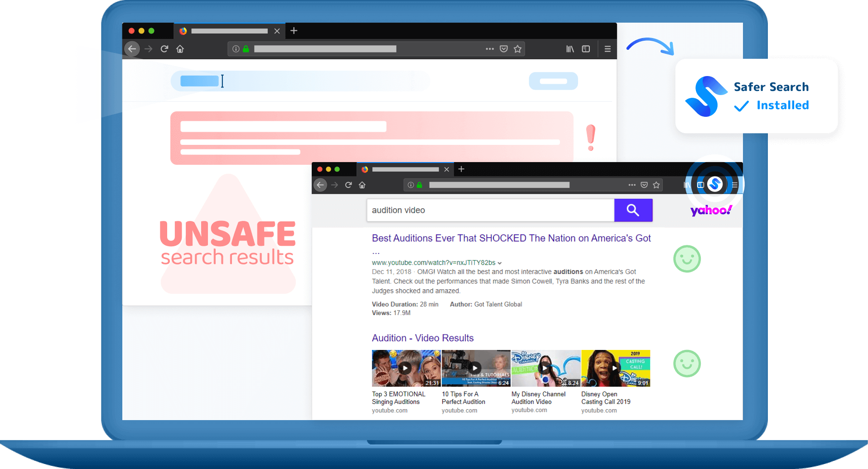Click the blue search field in the rear window
The image size is (868, 469).
[300, 81]
